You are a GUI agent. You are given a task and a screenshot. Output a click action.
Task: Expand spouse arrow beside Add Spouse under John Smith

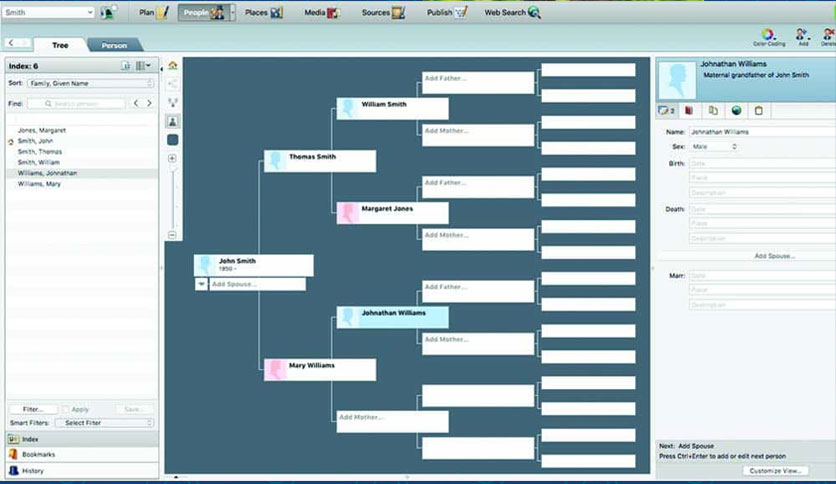[201, 284]
